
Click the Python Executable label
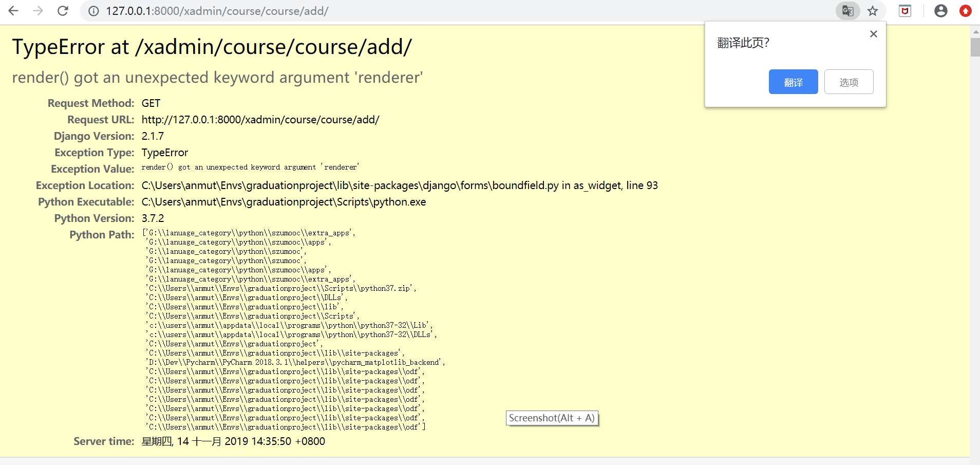tap(86, 202)
